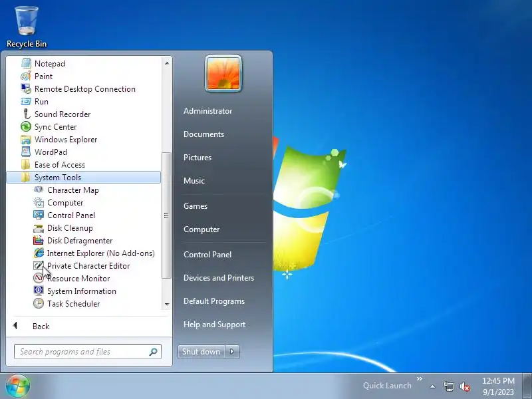Image resolution: width=532 pixels, height=399 pixels.
Task: Click the Task Scheduler clock icon
Action: click(39, 303)
